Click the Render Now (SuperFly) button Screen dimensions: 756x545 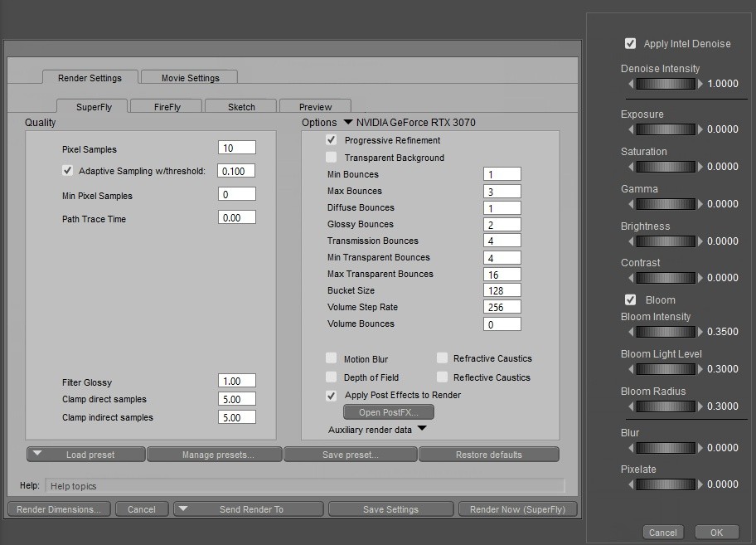[518, 509]
